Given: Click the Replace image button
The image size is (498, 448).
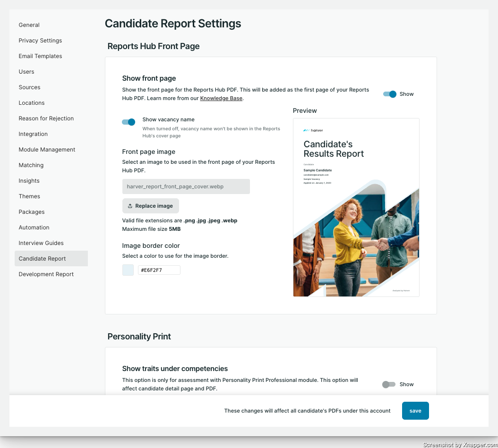Looking at the screenshot, I should click(151, 206).
